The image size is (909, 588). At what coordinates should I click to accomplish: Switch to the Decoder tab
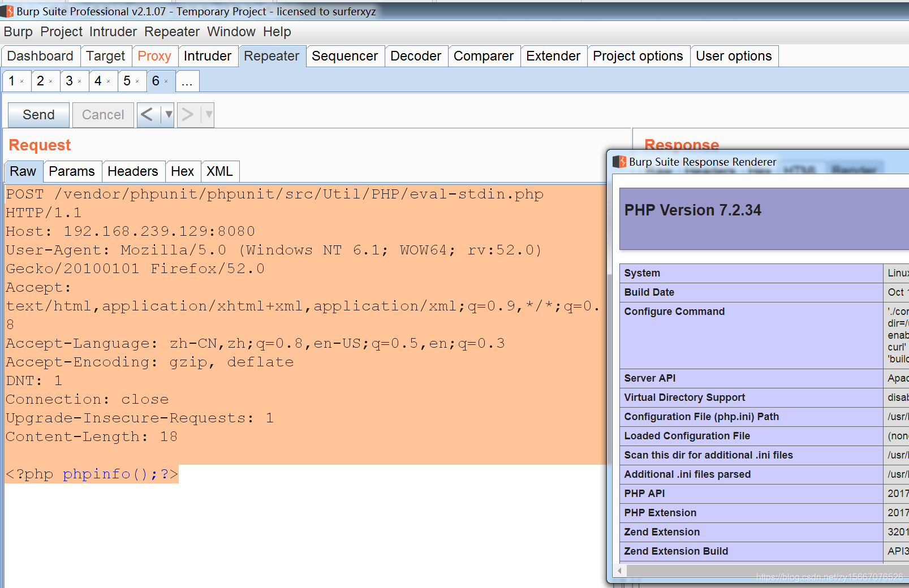click(x=416, y=56)
